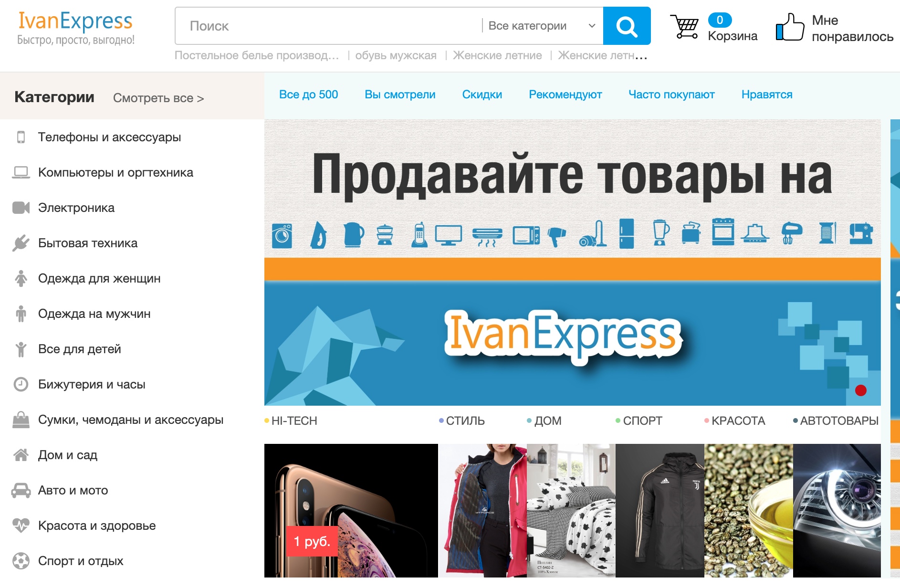Click the IvanExpress logo in header
The width and height of the screenshot is (900, 588).
pos(75,28)
